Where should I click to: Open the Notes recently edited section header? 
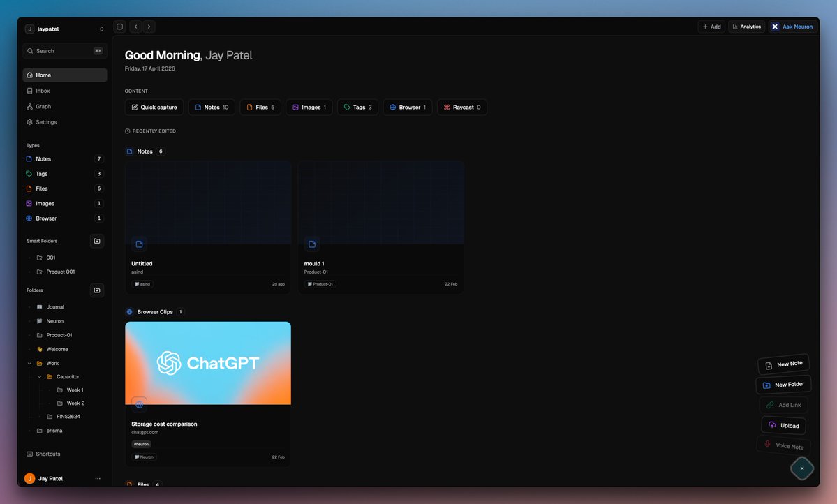[x=145, y=151]
